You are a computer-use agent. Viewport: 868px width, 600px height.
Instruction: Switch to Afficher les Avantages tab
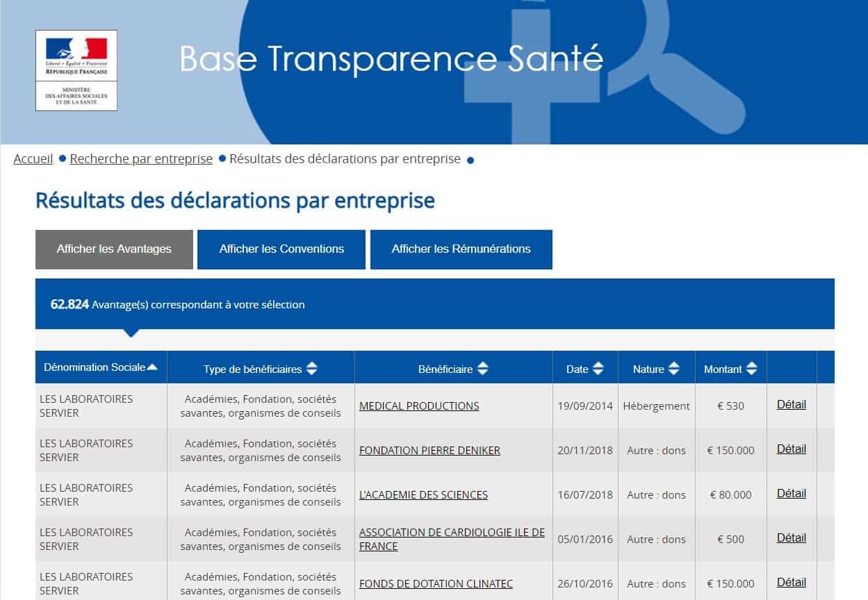114,249
